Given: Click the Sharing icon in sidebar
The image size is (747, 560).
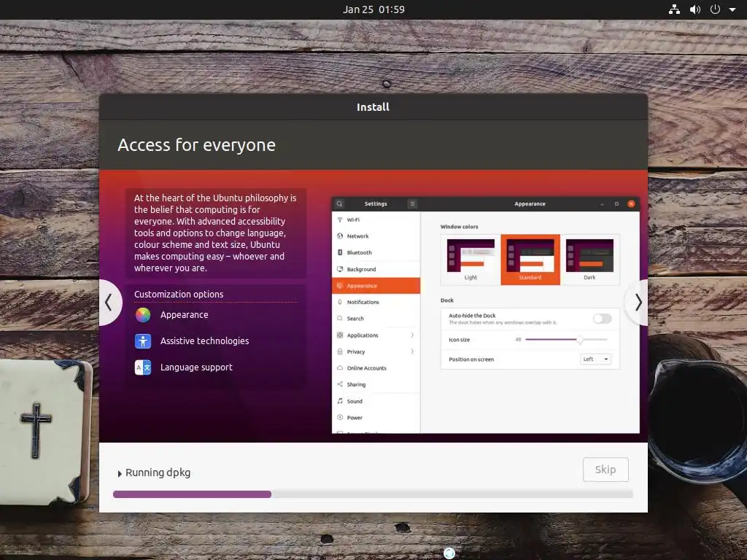Looking at the screenshot, I should pyautogui.click(x=340, y=384).
